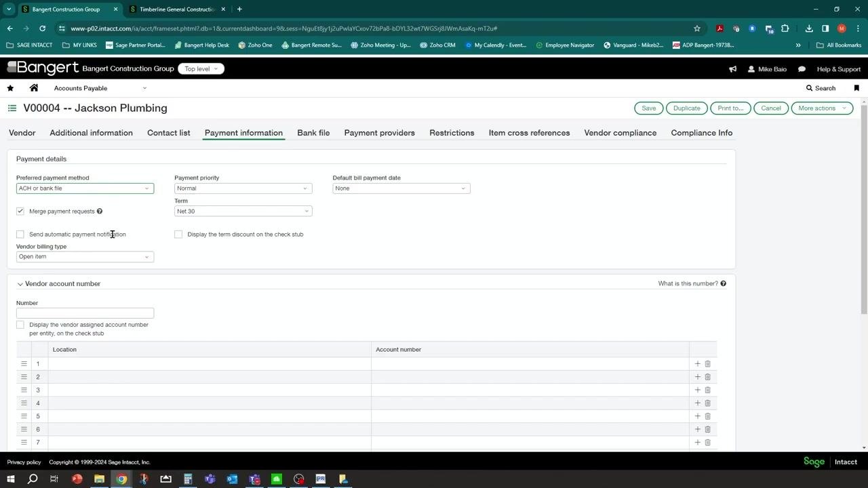The height and width of the screenshot is (488, 868).
Task: Add a row after account row 5
Action: (x=697, y=416)
